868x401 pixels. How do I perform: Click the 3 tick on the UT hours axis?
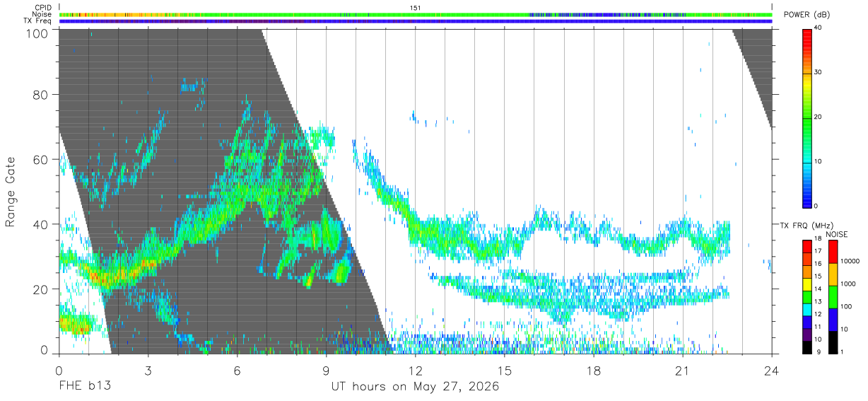point(148,370)
